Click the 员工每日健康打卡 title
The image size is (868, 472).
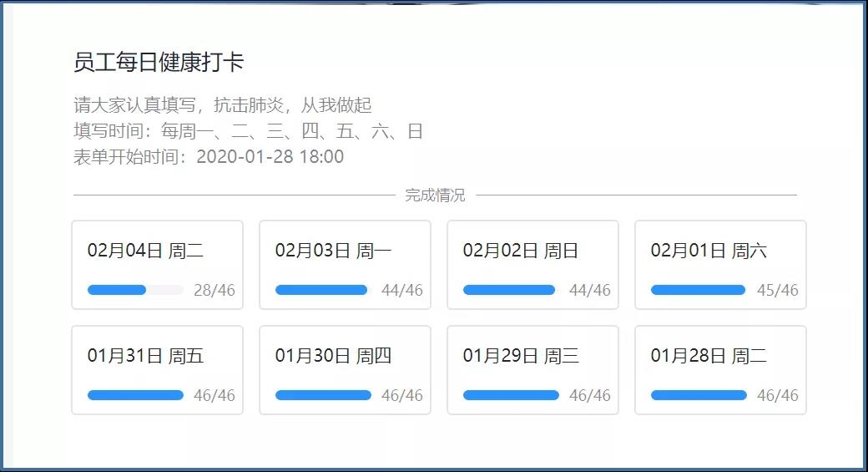coord(159,63)
